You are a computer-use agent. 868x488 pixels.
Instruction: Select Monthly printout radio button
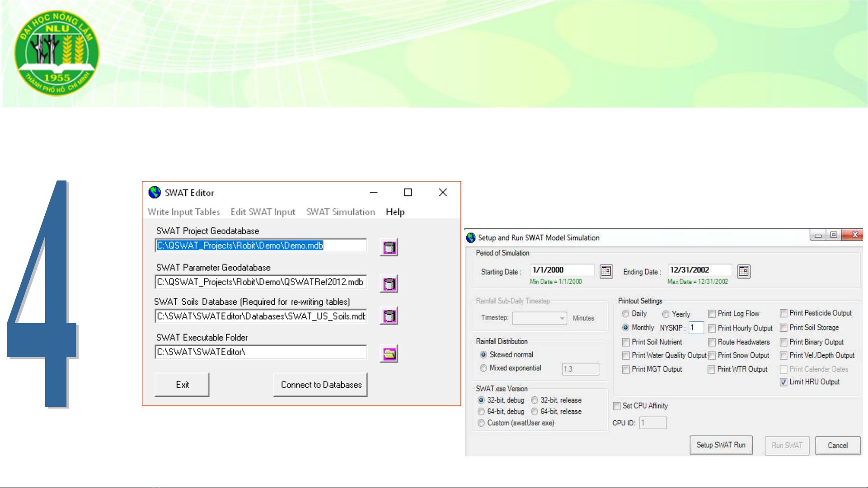626,327
